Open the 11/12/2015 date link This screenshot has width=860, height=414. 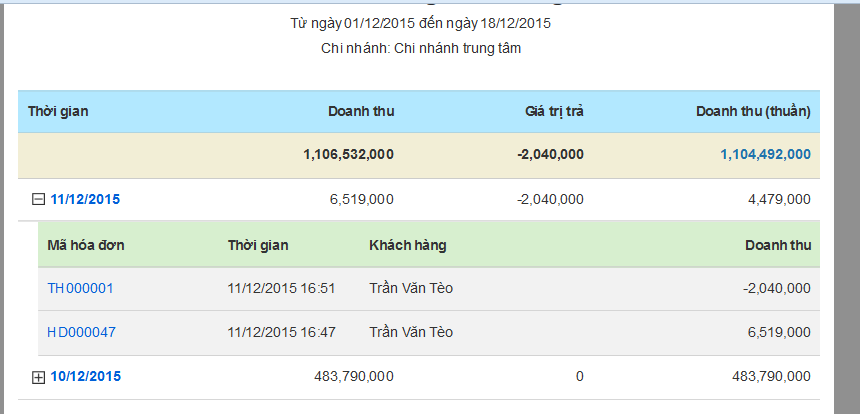point(85,199)
